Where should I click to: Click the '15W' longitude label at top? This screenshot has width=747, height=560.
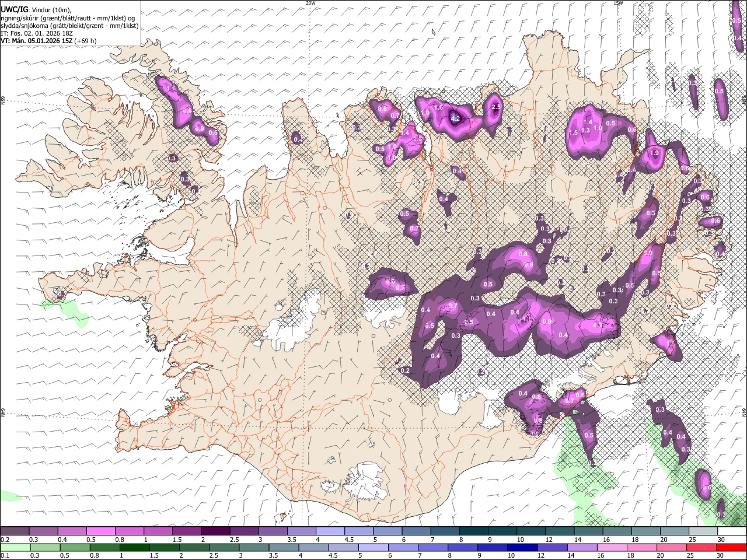pyautogui.click(x=618, y=3)
